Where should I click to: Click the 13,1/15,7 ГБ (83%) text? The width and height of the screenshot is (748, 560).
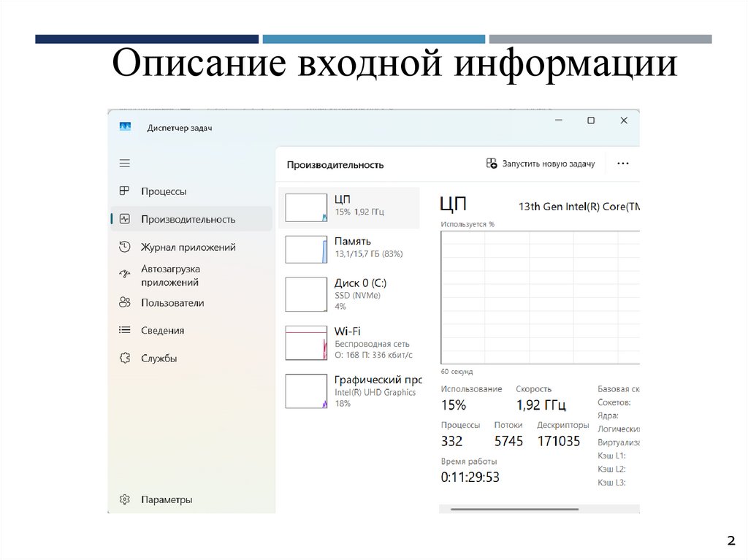pyautogui.click(x=369, y=254)
